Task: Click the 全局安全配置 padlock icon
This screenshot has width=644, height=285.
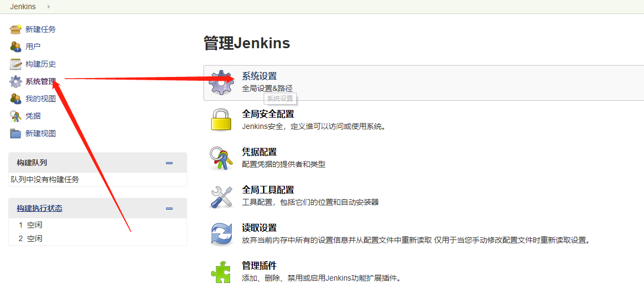Action: point(221,120)
